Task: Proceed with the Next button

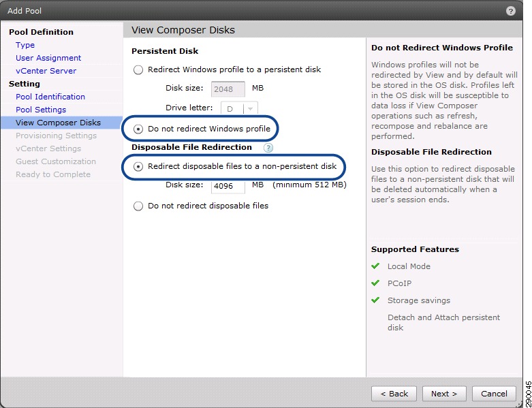Action: (x=444, y=394)
